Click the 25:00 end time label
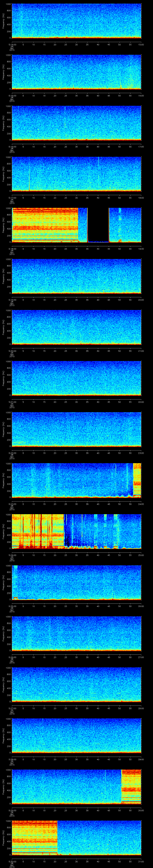This screenshot has width=153, height=868. pyautogui.click(x=141, y=555)
